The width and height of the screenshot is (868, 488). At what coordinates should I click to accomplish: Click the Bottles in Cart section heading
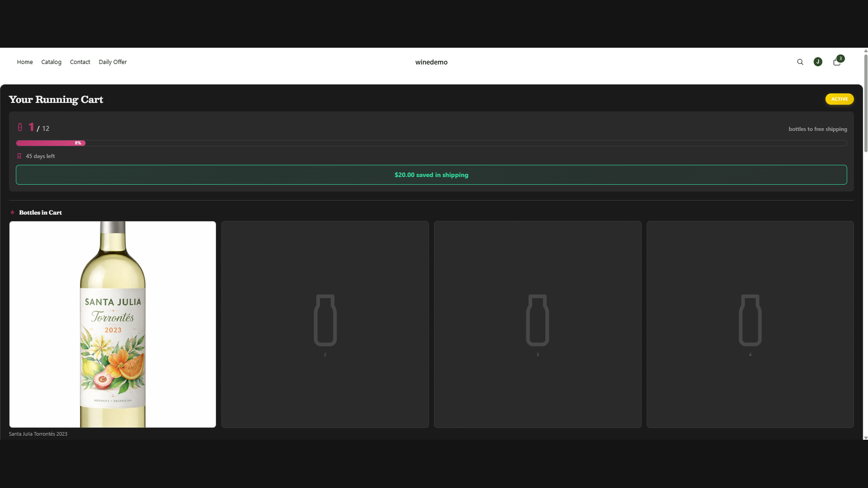(x=40, y=213)
